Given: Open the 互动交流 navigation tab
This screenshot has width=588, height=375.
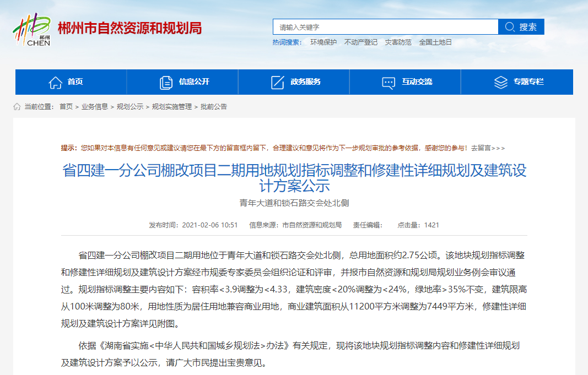Looking at the screenshot, I should point(405,82).
